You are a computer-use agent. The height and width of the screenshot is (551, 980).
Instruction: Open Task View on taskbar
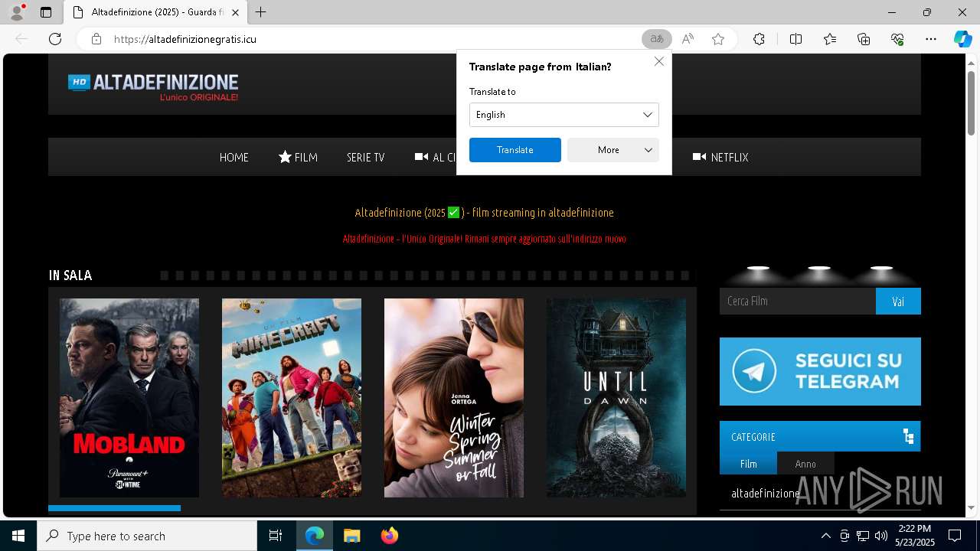[x=276, y=536]
